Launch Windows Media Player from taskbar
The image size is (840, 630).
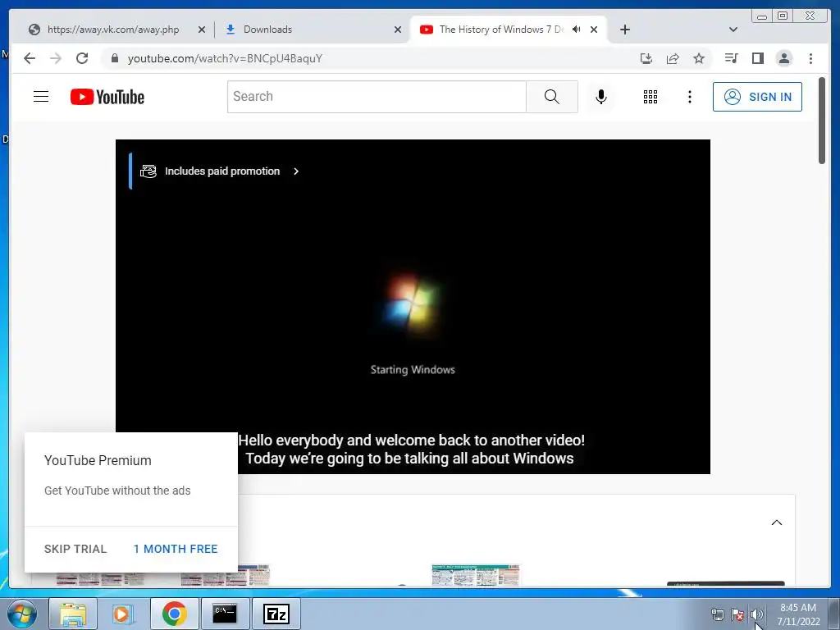point(123,614)
